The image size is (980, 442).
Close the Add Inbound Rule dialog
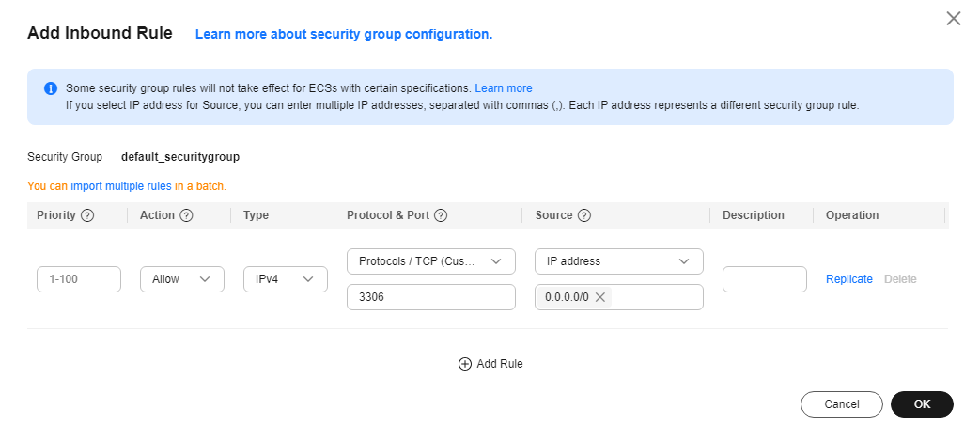953,19
